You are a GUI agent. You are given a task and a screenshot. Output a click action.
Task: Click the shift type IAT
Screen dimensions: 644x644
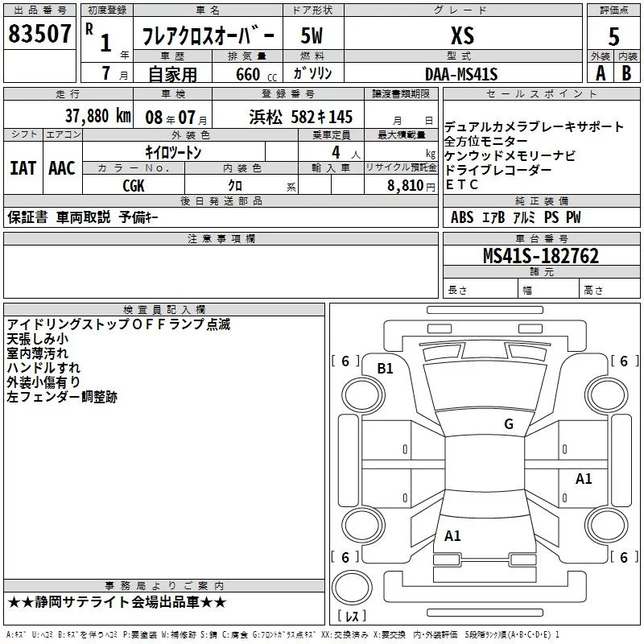23,168
